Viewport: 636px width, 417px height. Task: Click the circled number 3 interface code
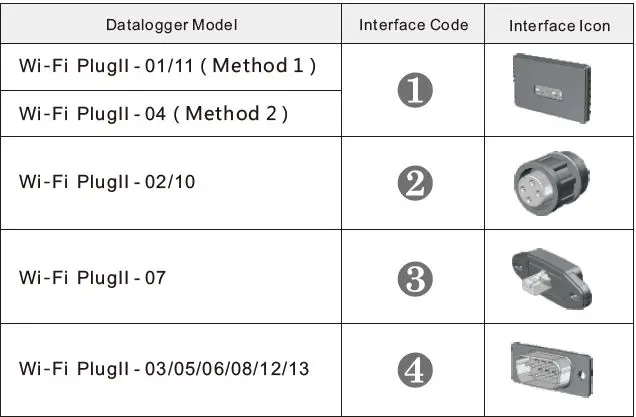414,277
